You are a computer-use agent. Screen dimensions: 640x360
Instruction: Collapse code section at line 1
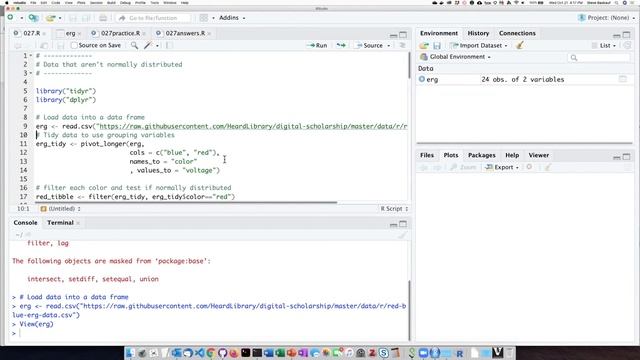click(x=31, y=56)
